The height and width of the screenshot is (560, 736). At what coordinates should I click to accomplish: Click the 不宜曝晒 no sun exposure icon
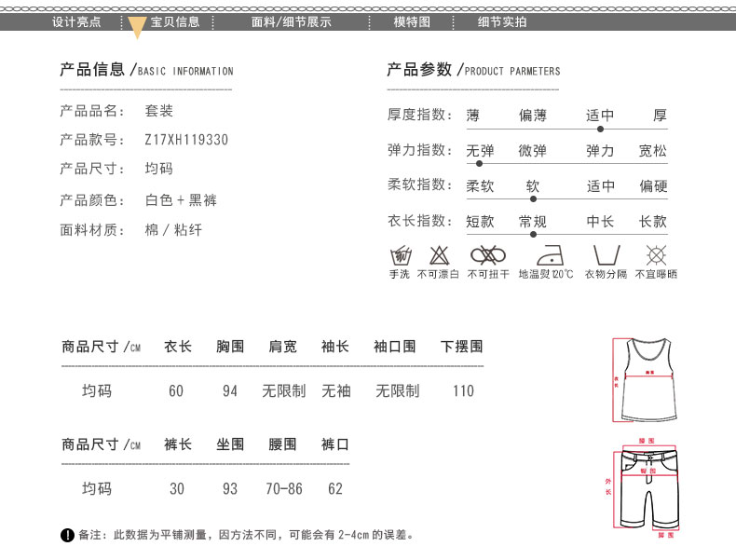[656, 255]
